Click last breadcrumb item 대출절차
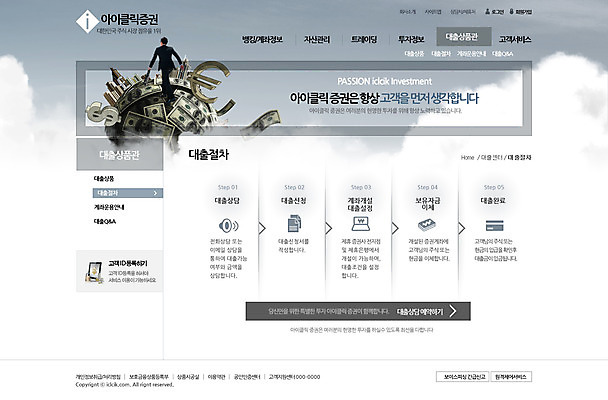The width and height of the screenshot is (608, 400). (x=519, y=157)
